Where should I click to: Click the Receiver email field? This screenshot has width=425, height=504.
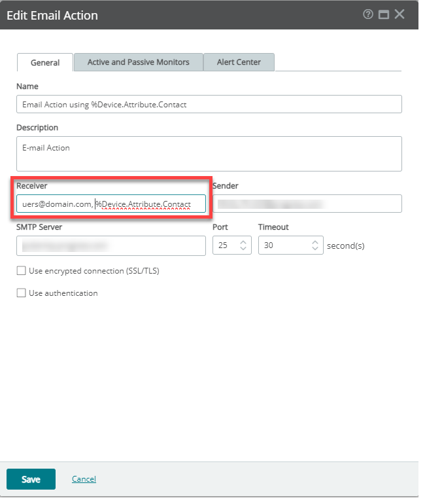pyautogui.click(x=111, y=204)
